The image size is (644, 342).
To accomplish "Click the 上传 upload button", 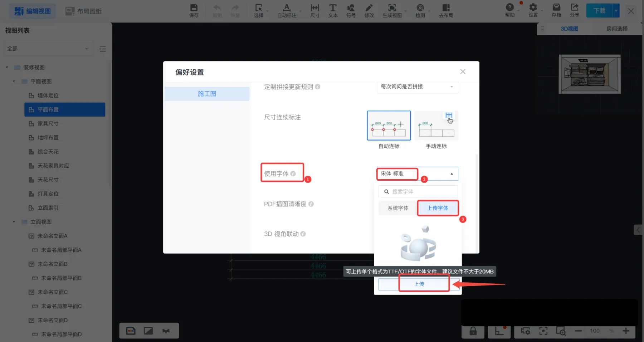I will [x=419, y=284].
